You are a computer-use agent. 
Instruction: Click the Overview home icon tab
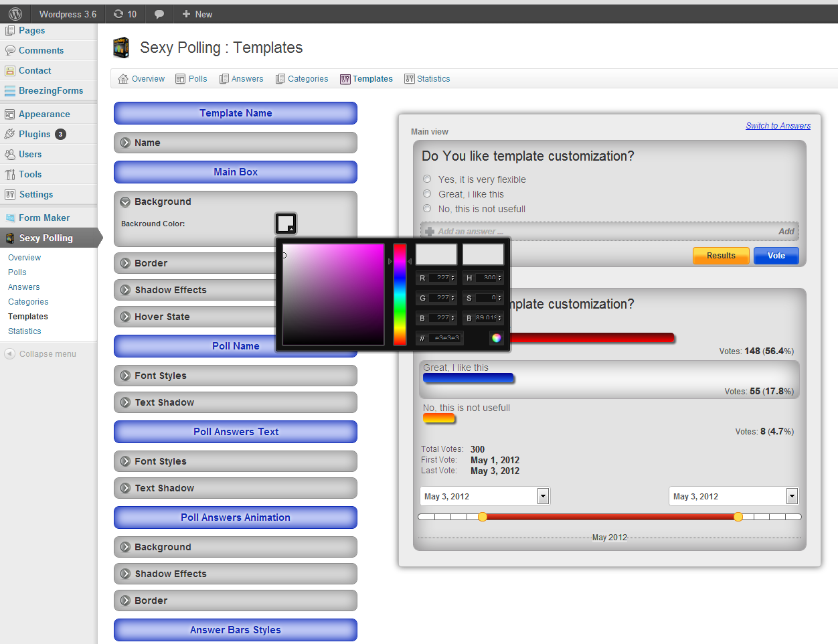123,79
